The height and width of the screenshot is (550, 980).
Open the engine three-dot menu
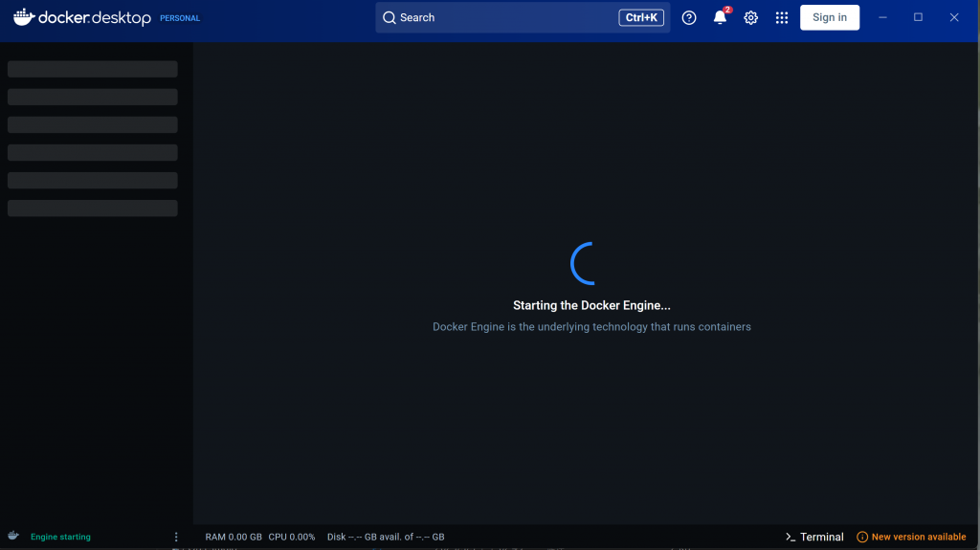[176, 537]
